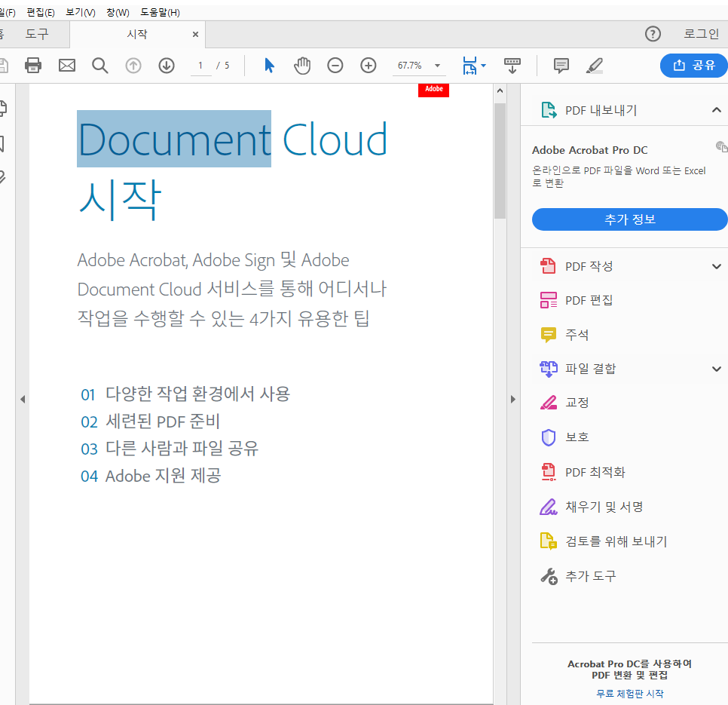Expand the PDF 작성 chevron
This screenshot has height=705, width=728.
point(717,267)
